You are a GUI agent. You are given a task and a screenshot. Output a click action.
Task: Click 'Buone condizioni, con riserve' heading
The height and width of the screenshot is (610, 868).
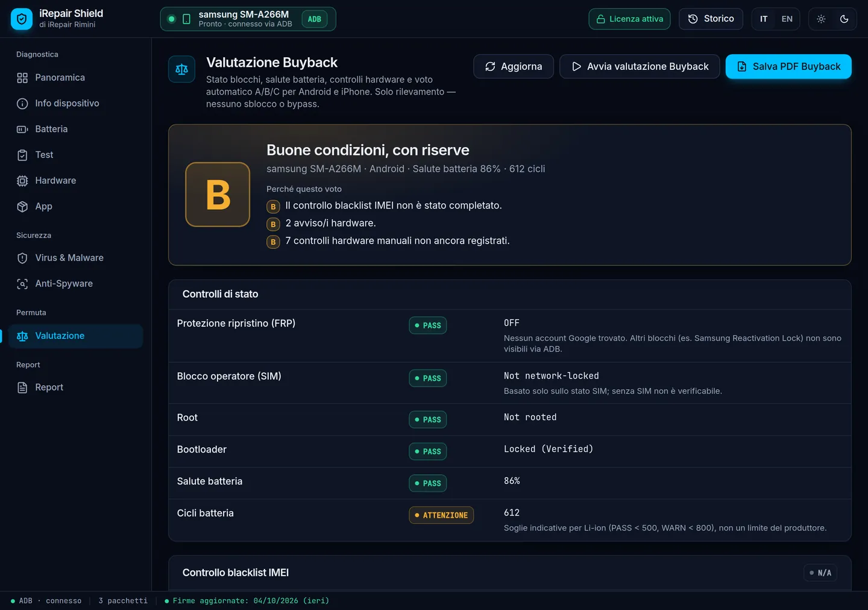368,150
